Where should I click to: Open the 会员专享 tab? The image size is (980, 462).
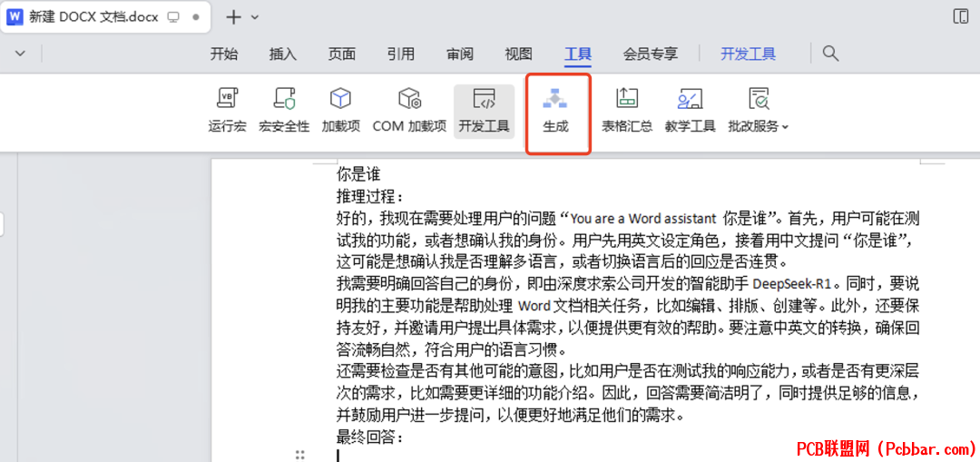(x=650, y=54)
